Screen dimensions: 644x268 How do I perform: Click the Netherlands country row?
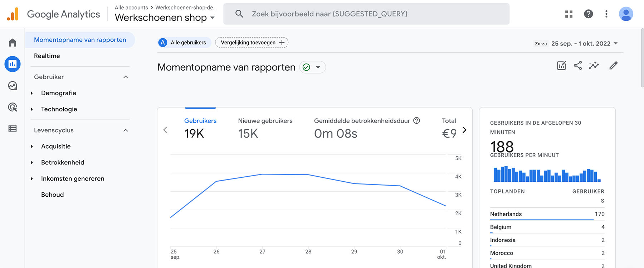(547, 214)
